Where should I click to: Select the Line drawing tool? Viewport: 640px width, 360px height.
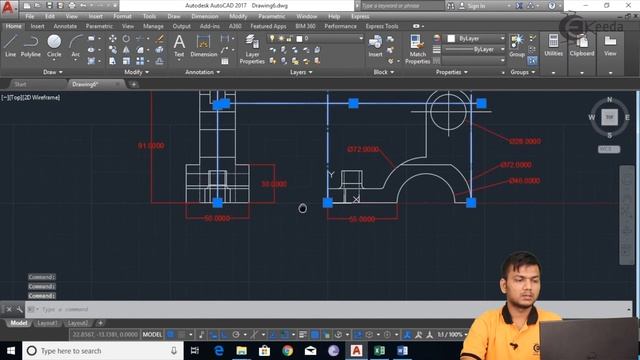pos(10,45)
